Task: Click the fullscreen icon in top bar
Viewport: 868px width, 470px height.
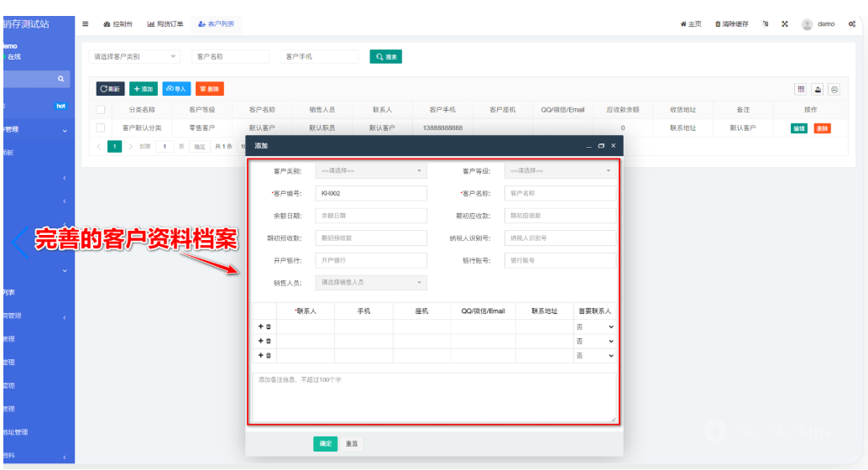Action: coord(785,23)
